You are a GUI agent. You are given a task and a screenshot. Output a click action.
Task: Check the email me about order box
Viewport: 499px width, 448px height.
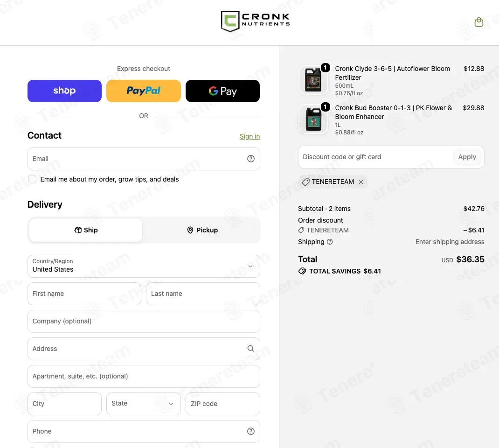[x=32, y=179]
